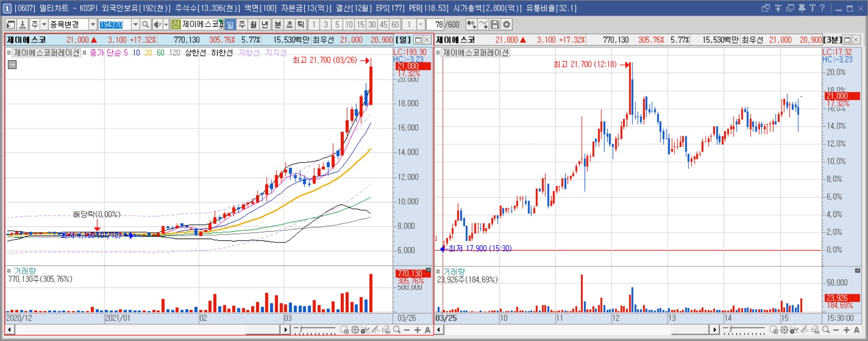Collapse the 거래량 panel marker on the 3-minute chart
Image resolution: width=868 pixels, height=341 pixels.
(438, 271)
